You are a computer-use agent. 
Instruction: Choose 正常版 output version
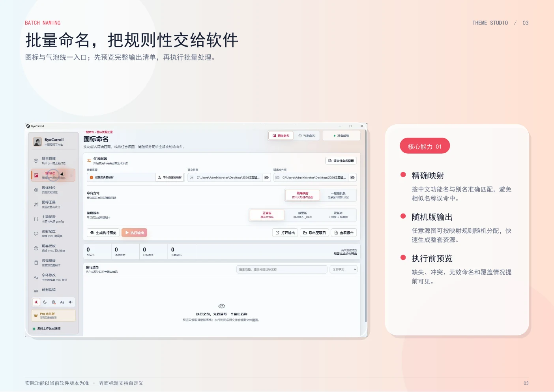pos(267,215)
